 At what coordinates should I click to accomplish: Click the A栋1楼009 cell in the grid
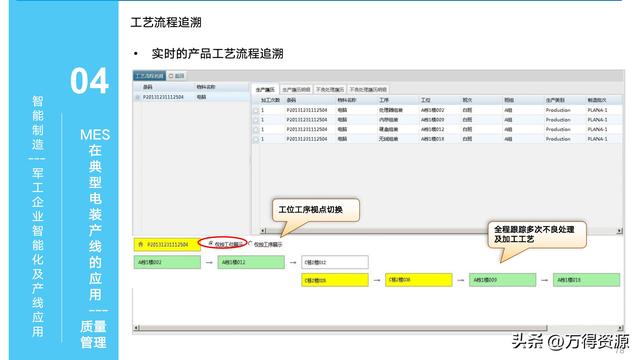[432, 120]
